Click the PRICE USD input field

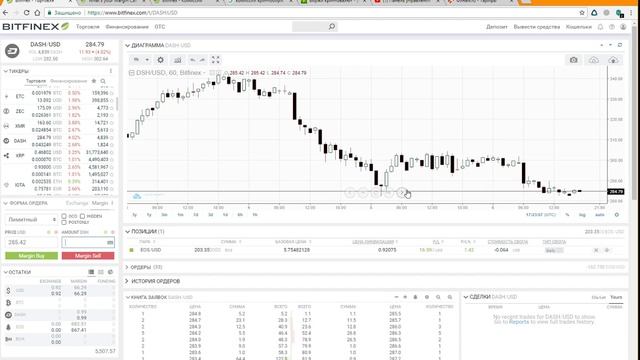tap(31, 242)
